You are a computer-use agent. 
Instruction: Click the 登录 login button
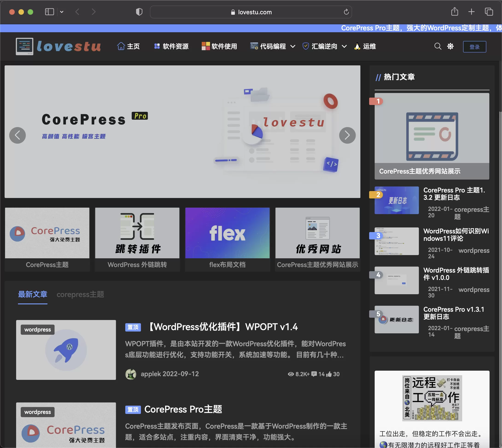pos(474,47)
